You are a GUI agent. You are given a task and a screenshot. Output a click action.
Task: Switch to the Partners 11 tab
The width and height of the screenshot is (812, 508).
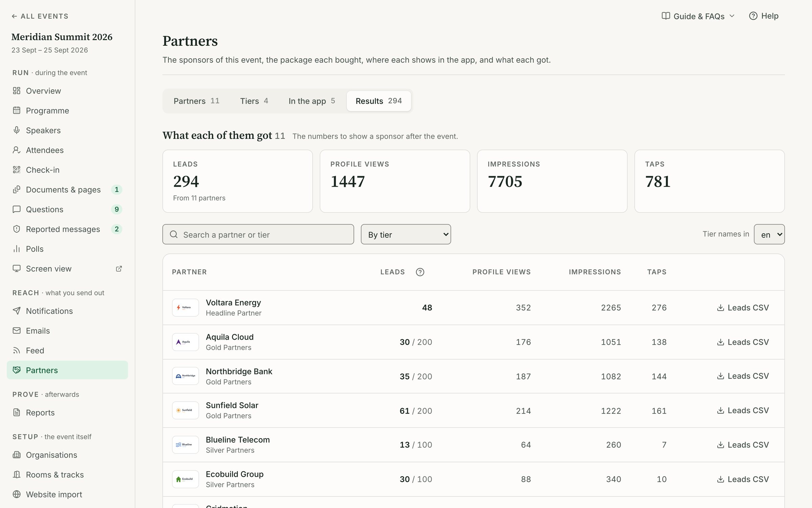pyautogui.click(x=196, y=101)
